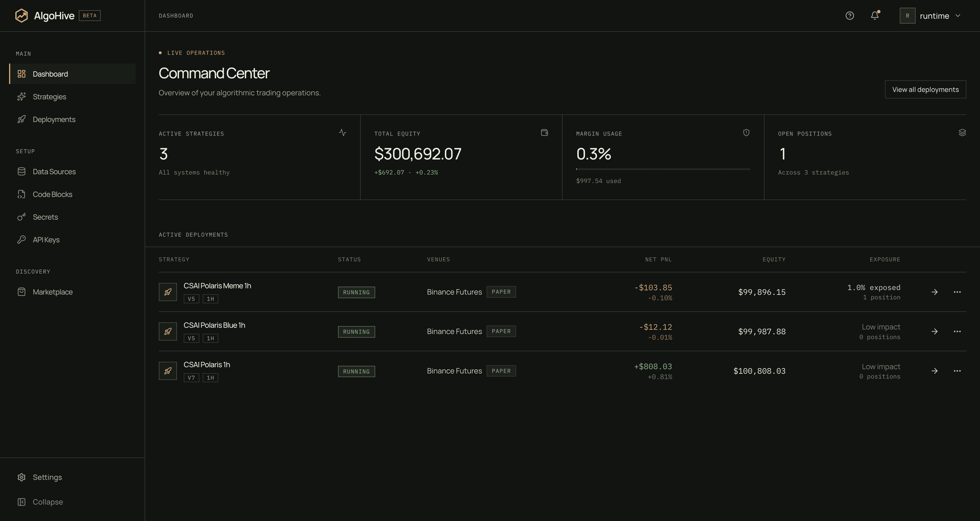980x521 pixels.
Task: Click RUNNING status of CSAI Polaris Blue 1h
Action: click(356, 332)
